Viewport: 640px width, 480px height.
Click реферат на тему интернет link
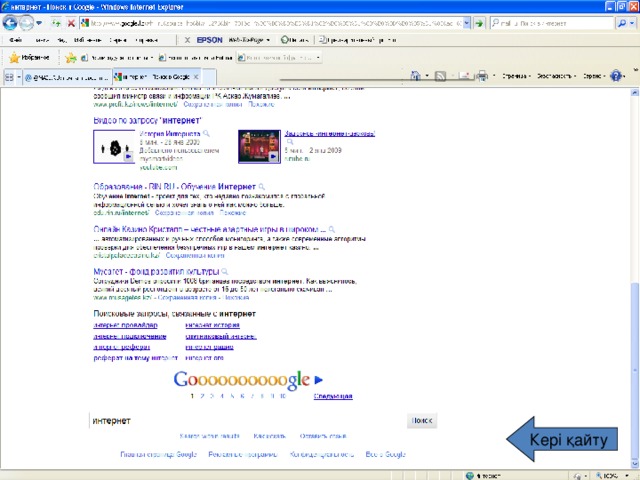136,358
